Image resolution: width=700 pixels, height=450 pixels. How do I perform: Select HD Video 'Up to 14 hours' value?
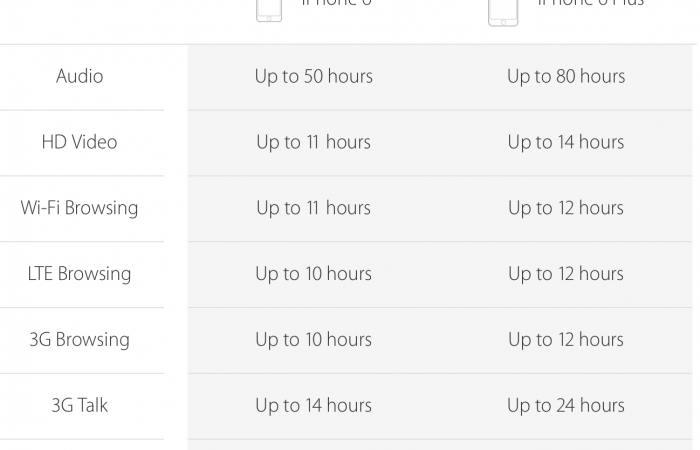(566, 142)
